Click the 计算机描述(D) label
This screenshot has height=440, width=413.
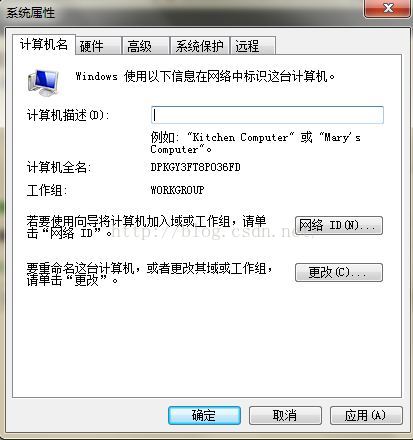[x=68, y=115]
